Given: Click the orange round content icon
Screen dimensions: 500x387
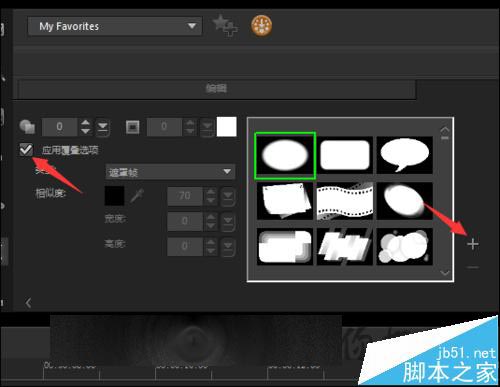Looking at the screenshot, I should pyautogui.click(x=261, y=26).
